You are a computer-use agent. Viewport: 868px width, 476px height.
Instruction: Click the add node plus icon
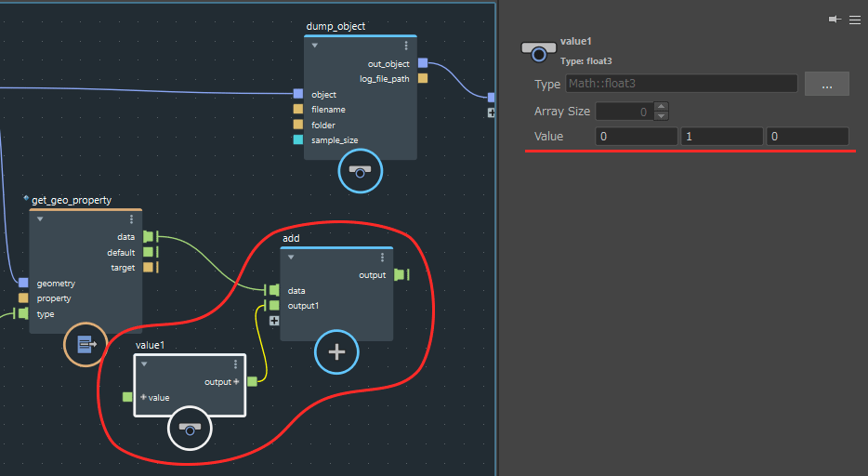336,351
